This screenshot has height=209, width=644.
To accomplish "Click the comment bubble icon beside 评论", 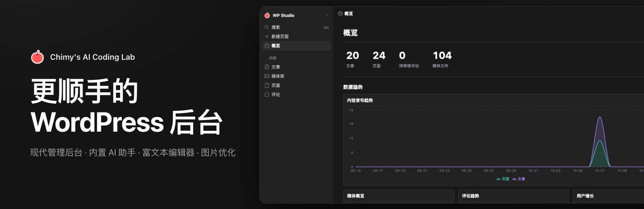I will tap(267, 94).
